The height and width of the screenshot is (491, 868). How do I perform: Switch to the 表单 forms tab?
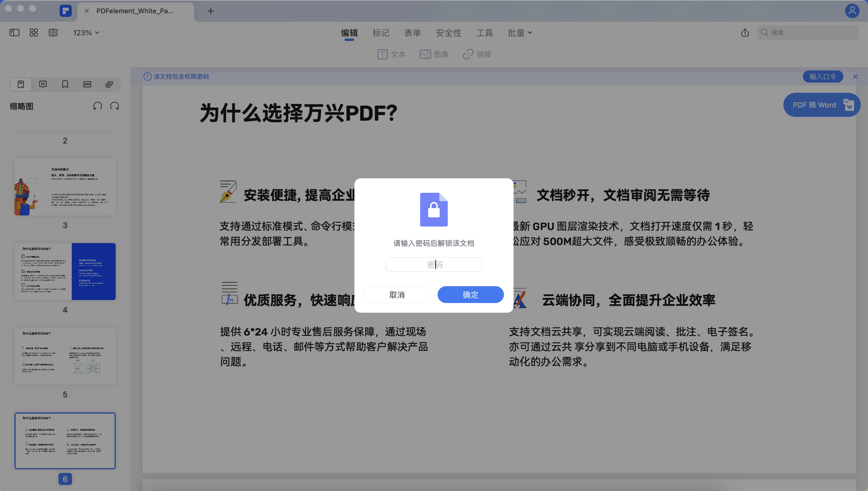pos(413,32)
